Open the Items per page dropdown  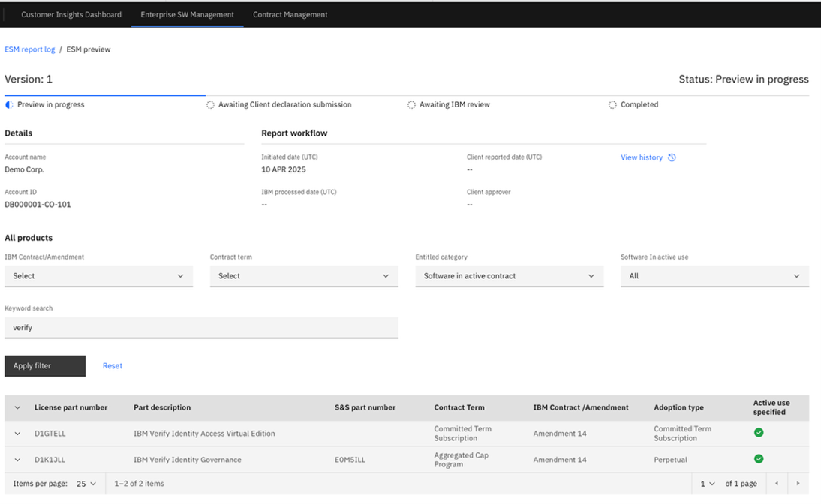pos(86,484)
